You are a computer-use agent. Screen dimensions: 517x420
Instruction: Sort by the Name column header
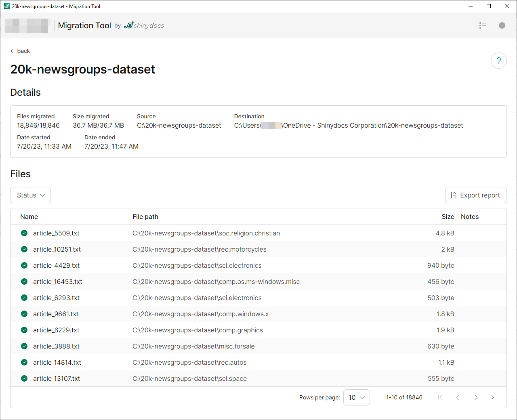(x=29, y=217)
